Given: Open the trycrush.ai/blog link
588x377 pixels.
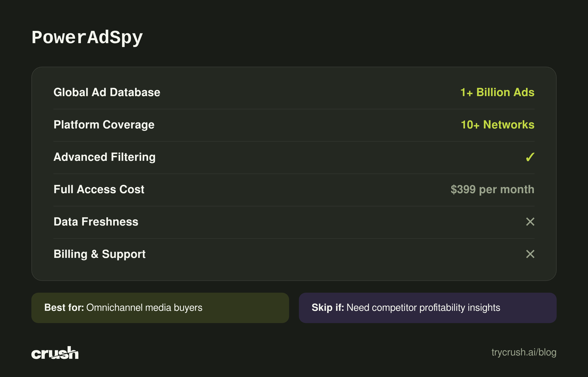Looking at the screenshot, I should point(524,352).
